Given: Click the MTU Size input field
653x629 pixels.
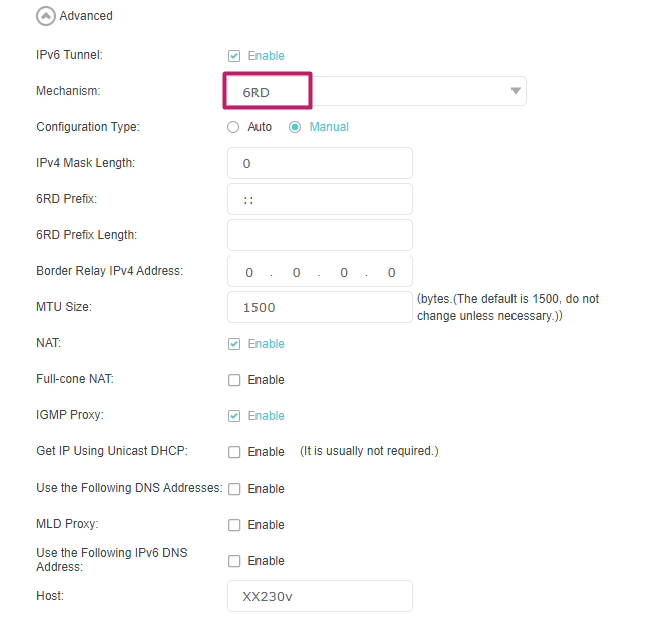Looking at the screenshot, I should click(x=320, y=307).
